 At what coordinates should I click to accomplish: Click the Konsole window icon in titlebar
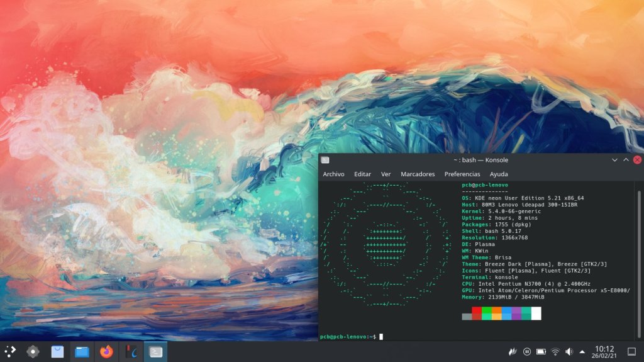[325, 160]
